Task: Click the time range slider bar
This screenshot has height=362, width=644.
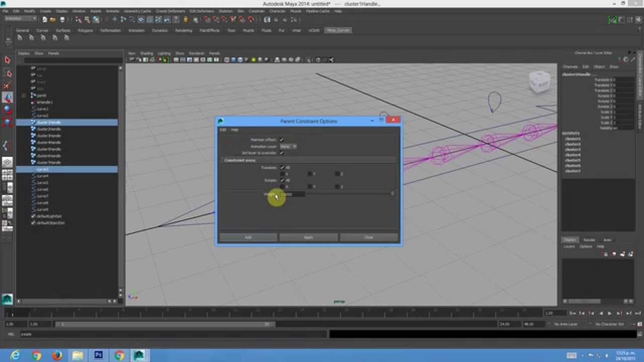Action: [x=165, y=324]
